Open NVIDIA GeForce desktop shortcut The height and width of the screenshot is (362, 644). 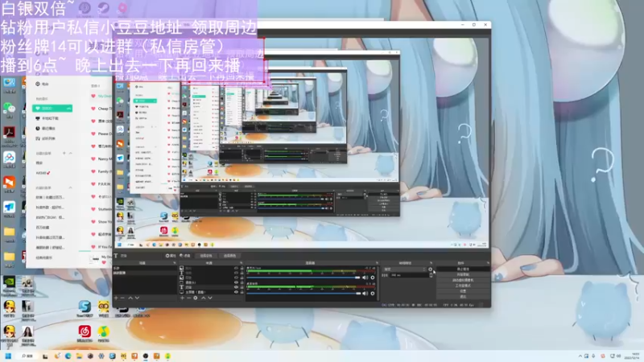coord(9,282)
